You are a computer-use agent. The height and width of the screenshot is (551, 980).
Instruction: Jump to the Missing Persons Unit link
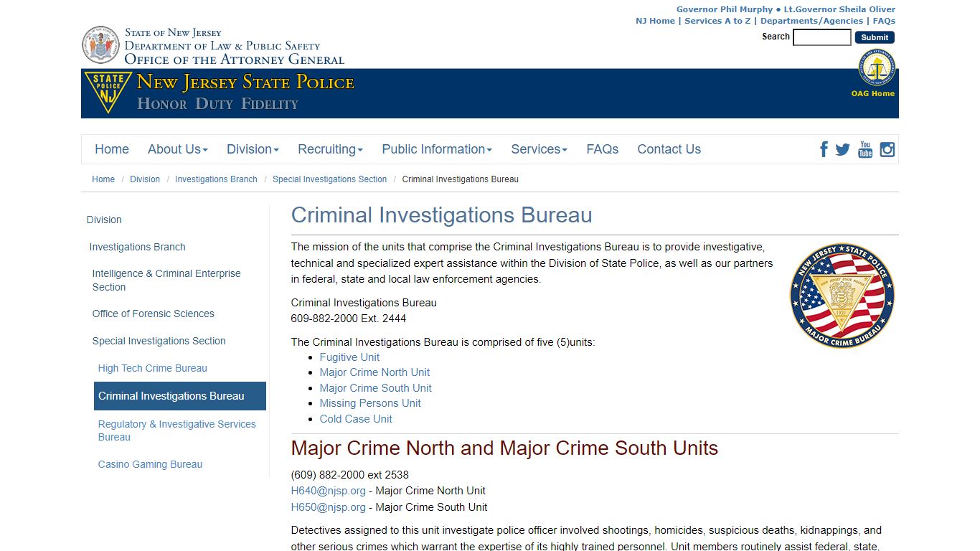coord(370,403)
